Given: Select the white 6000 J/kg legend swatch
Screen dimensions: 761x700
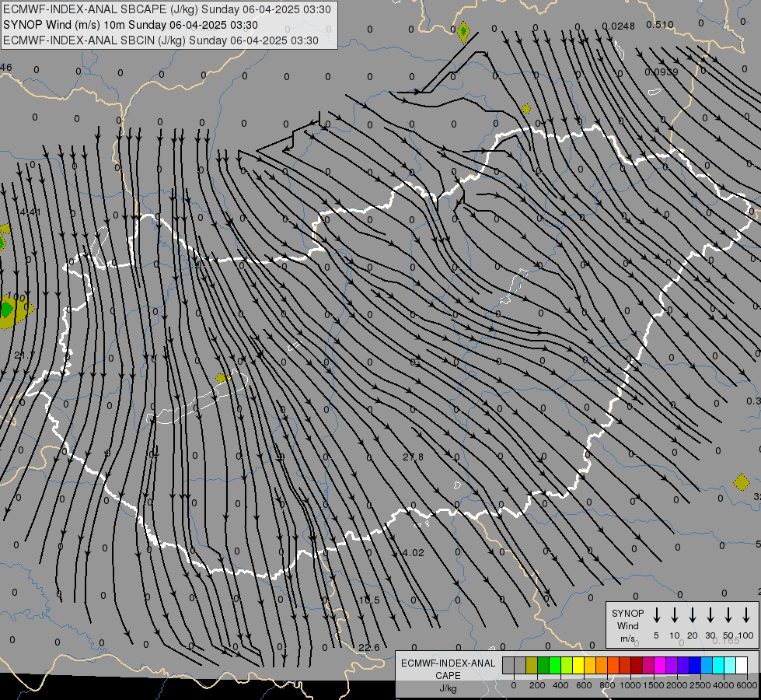Looking at the screenshot, I should pos(741,665).
